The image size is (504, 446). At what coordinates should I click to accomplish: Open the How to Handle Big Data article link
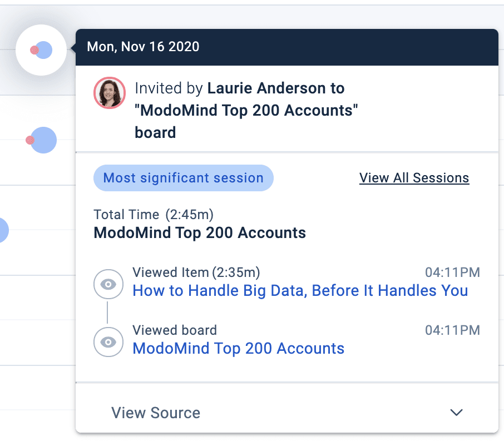(x=300, y=290)
